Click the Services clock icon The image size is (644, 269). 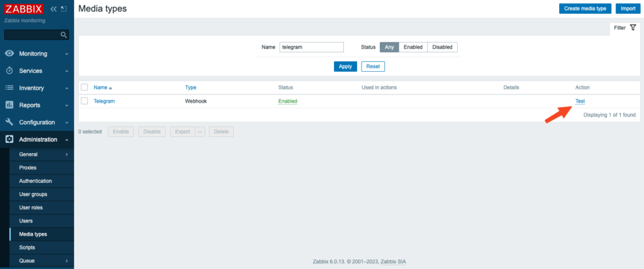pyautogui.click(x=9, y=71)
